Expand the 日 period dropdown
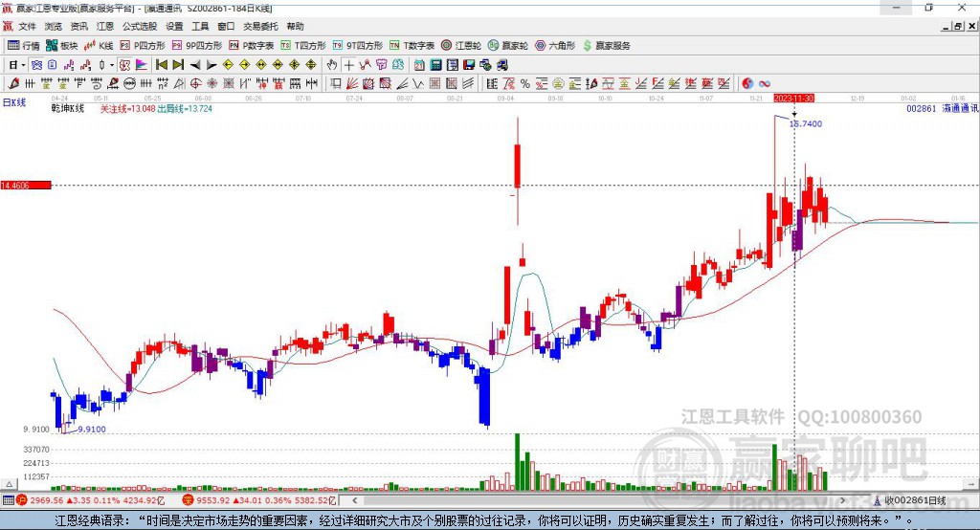This screenshot has width=980, height=530. point(23,65)
